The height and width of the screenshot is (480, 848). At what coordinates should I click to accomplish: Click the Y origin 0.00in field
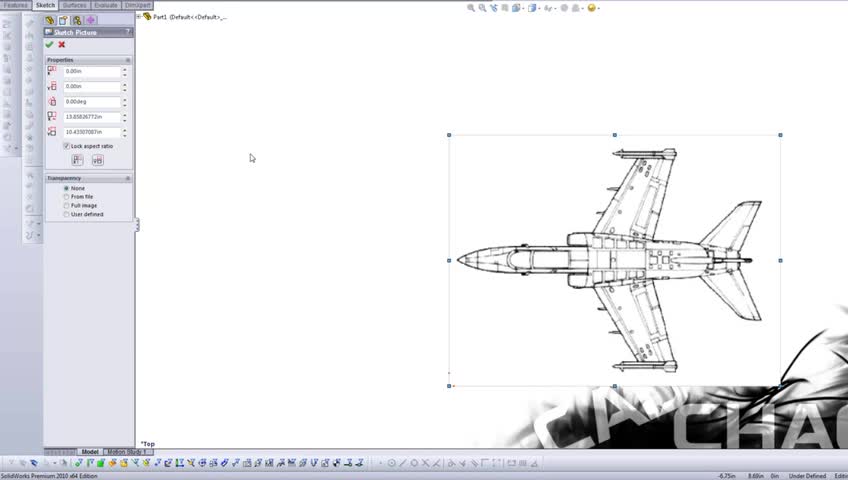click(x=92, y=86)
